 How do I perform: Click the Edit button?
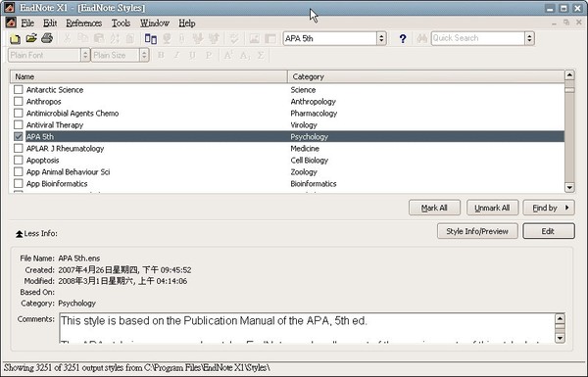548,231
